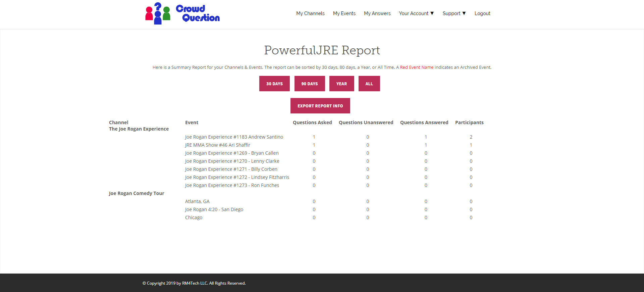Open My Channels page
644x292 pixels.
[310, 13]
